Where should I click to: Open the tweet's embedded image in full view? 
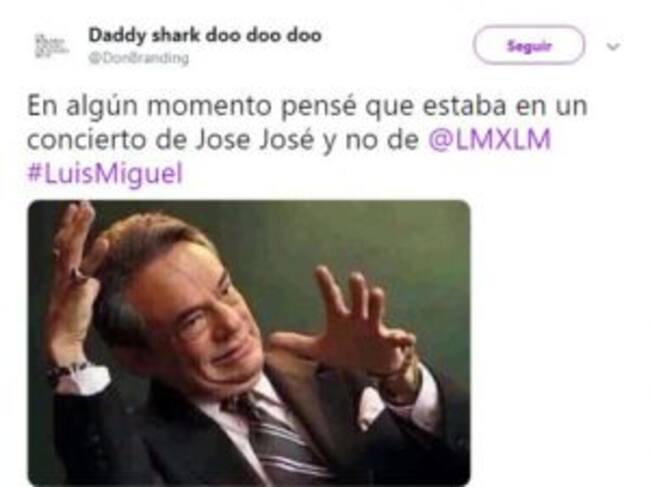249,343
